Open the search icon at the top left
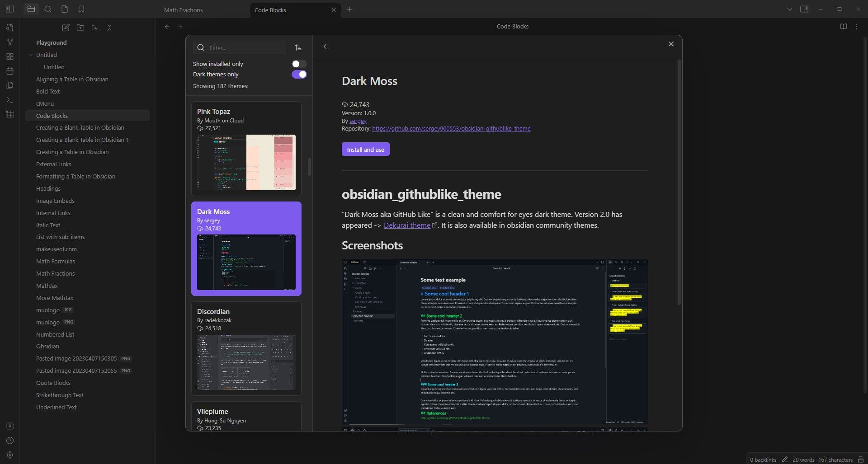The width and height of the screenshot is (868, 464). tap(48, 9)
